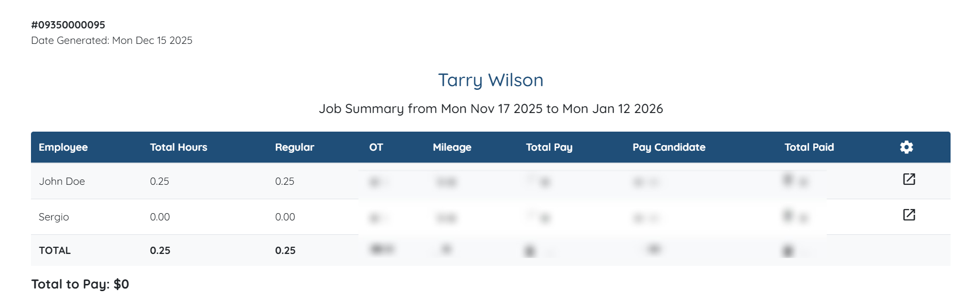Click the TOTAL row label
Screen dimensions: 980x303
pos(55,250)
